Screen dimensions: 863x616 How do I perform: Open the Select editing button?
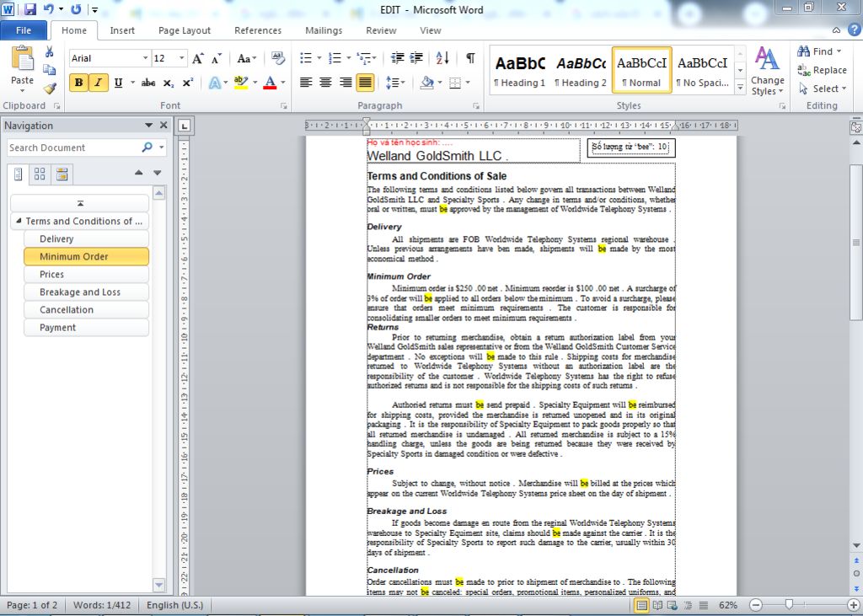[x=823, y=88]
